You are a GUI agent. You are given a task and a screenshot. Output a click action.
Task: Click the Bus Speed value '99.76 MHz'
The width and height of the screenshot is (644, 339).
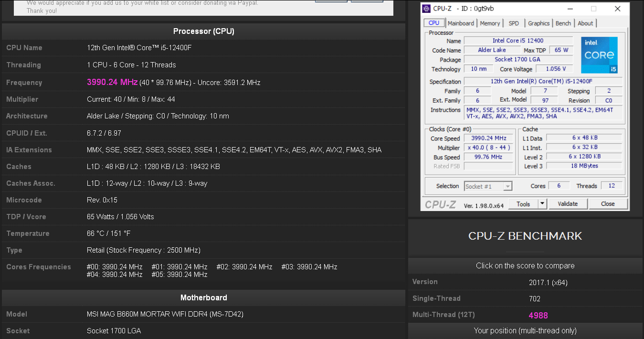[488, 157]
